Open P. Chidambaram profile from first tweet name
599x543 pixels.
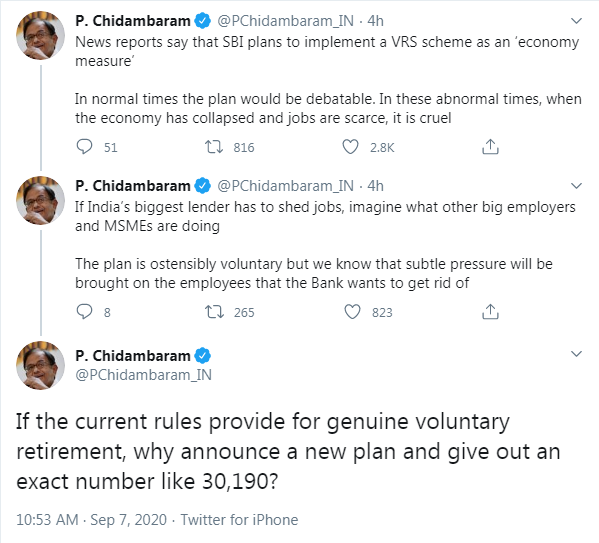tap(133, 21)
